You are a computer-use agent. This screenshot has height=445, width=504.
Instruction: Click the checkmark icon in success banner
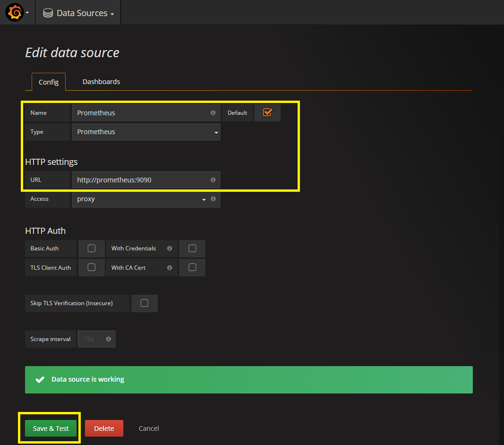point(40,380)
